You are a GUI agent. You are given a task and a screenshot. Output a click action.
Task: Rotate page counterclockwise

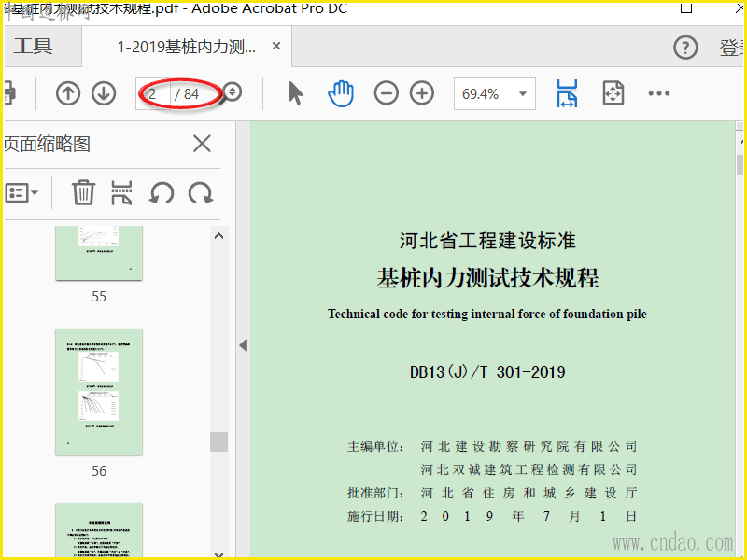point(162,193)
